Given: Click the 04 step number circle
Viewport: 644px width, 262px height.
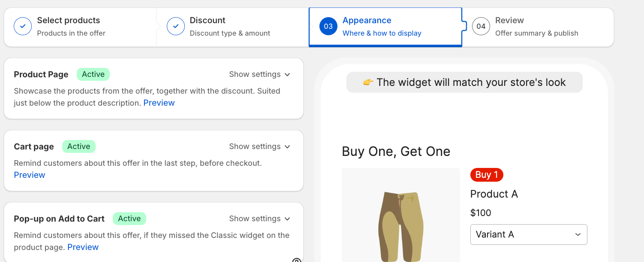Looking at the screenshot, I should [481, 26].
